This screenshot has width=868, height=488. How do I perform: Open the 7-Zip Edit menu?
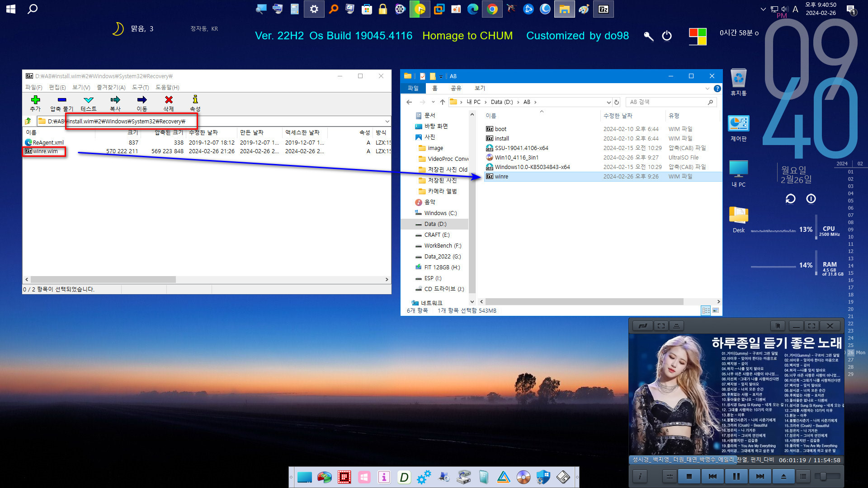(57, 87)
